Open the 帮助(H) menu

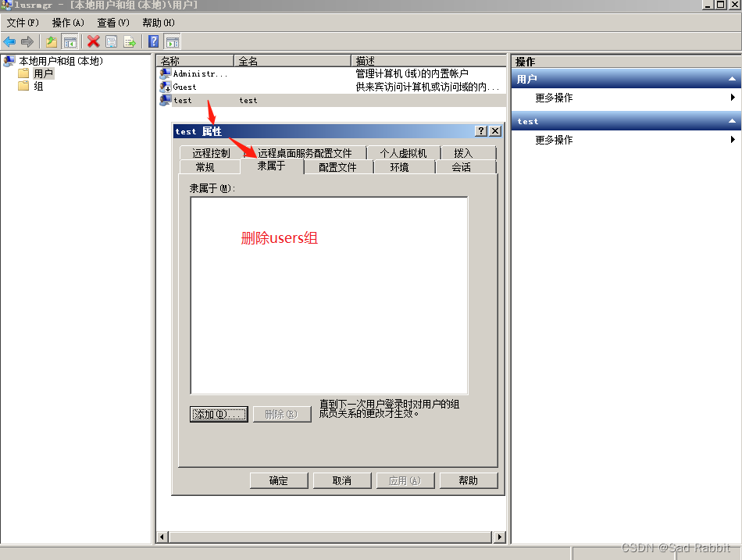(159, 23)
